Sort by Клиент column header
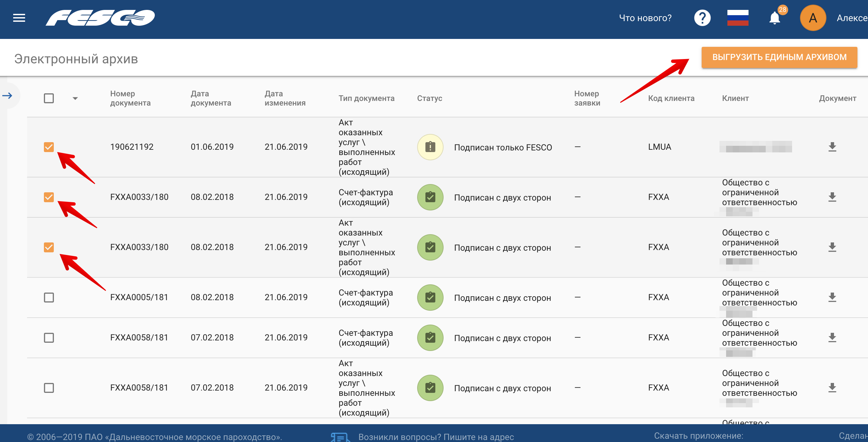Viewport: 868px width, 442px height. [x=735, y=98]
